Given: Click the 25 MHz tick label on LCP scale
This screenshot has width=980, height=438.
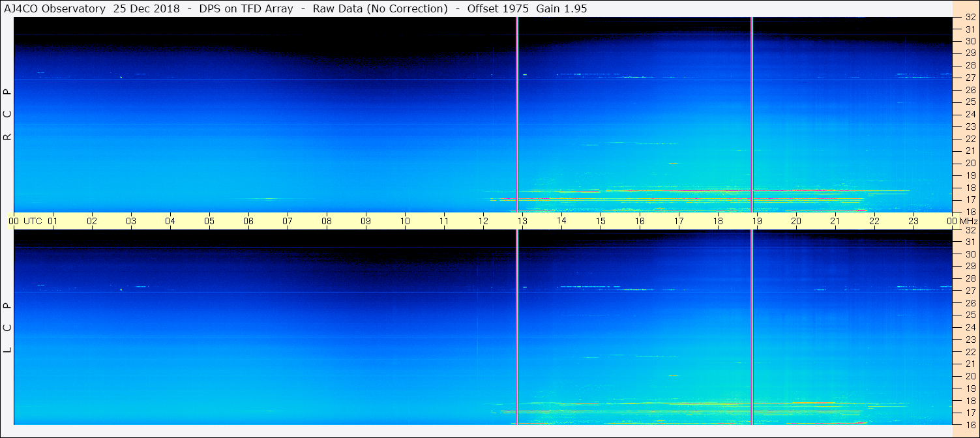Looking at the screenshot, I should click(971, 315).
